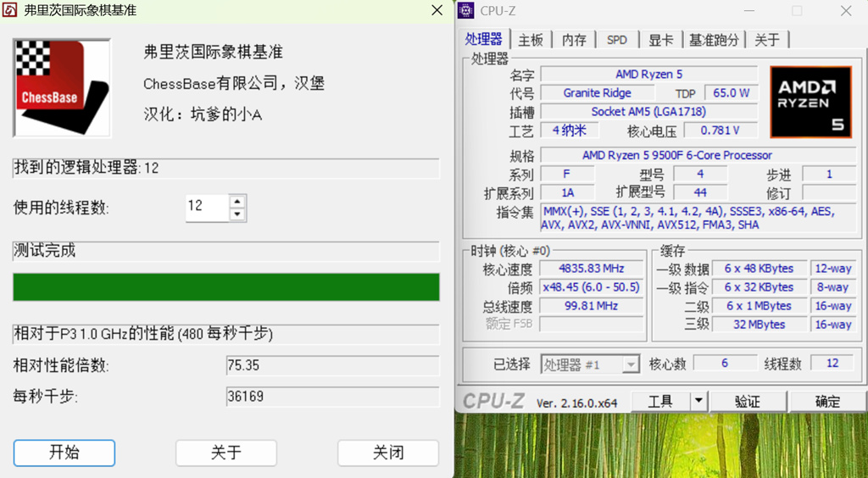The width and height of the screenshot is (868, 478).
Task: Click the 验证 button in CPU-Z
Action: 748,402
